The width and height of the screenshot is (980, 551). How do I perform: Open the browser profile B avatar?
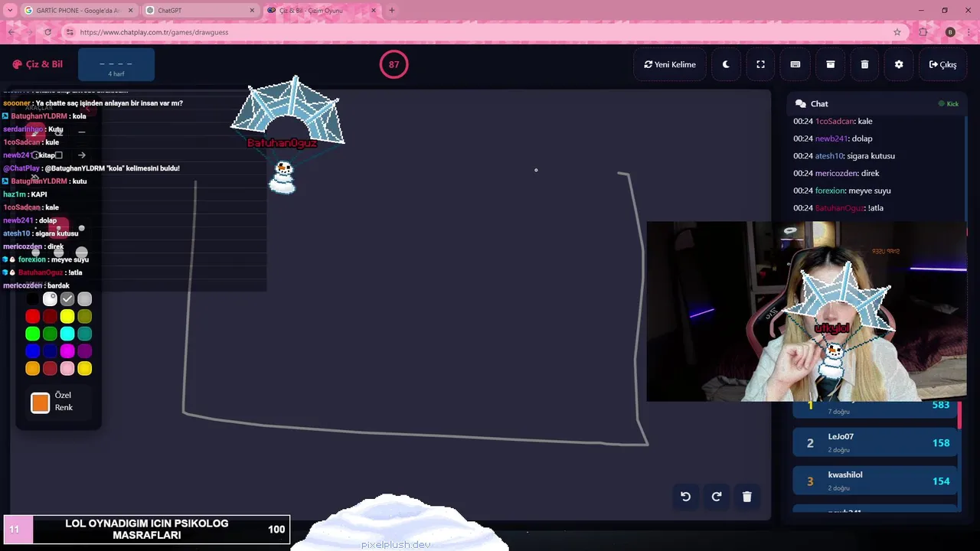950,32
